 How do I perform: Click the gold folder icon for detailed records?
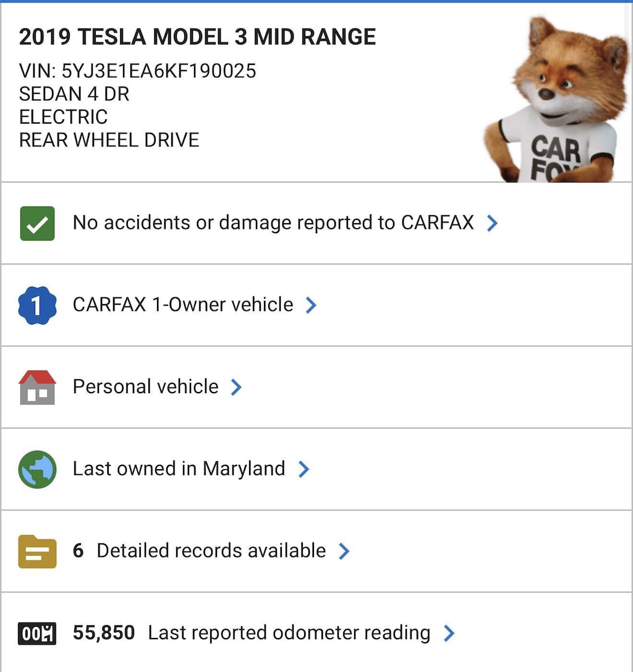coord(36,550)
